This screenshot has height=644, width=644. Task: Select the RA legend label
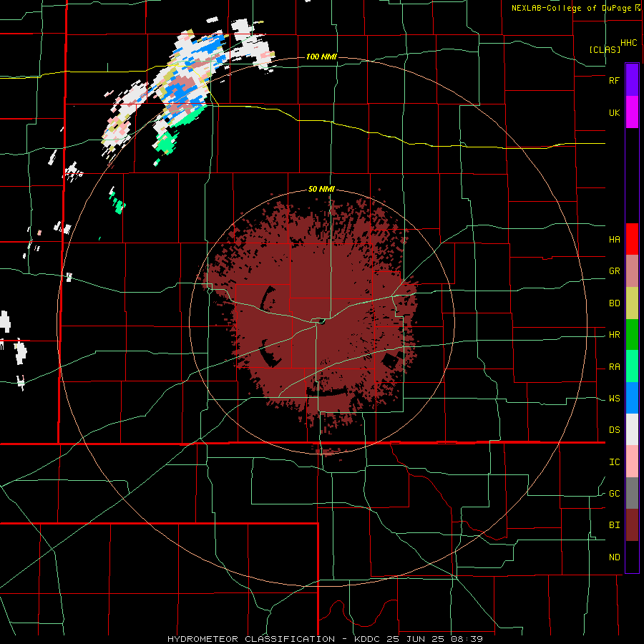coord(614,367)
